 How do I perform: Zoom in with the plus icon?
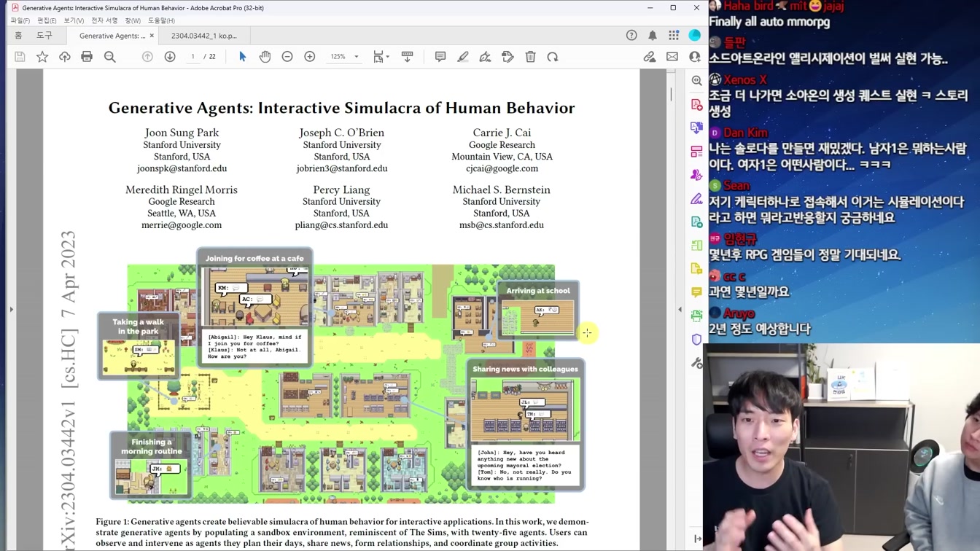[x=310, y=57]
